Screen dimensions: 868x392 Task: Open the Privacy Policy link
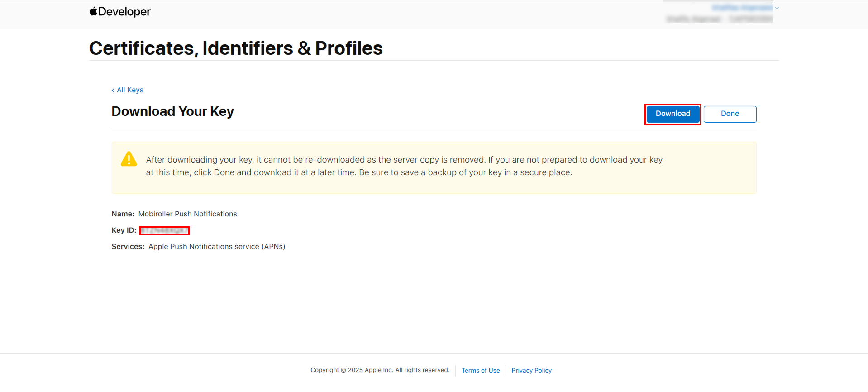point(531,370)
